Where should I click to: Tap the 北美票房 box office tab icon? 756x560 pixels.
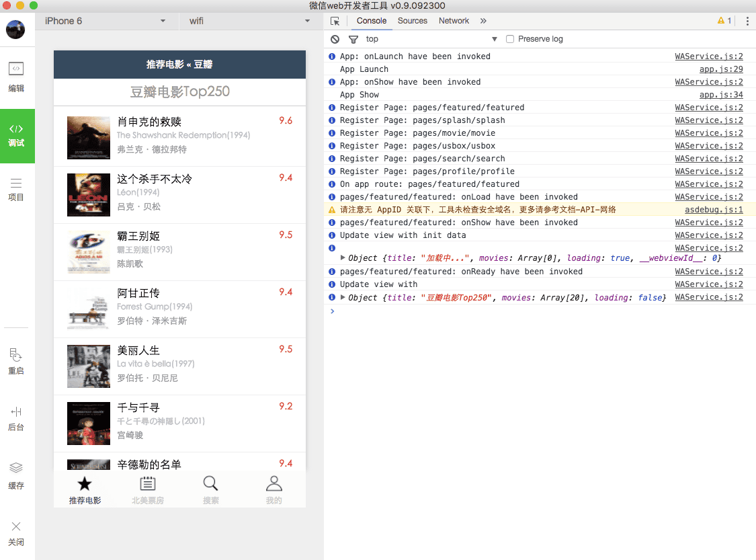click(148, 484)
